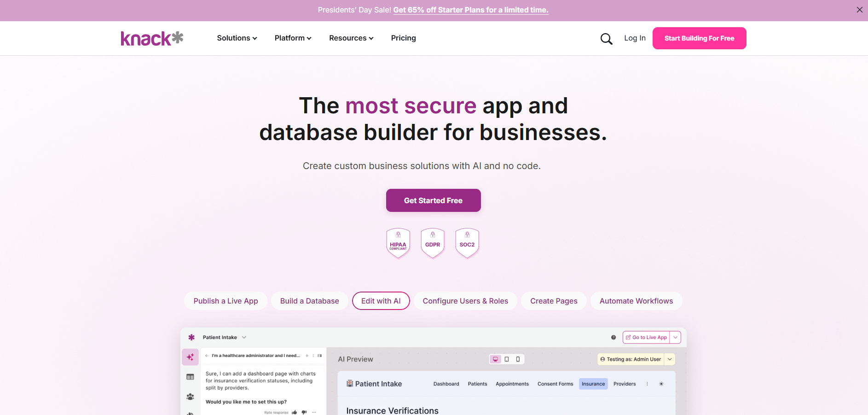Open the site search icon

tap(606, 39)
